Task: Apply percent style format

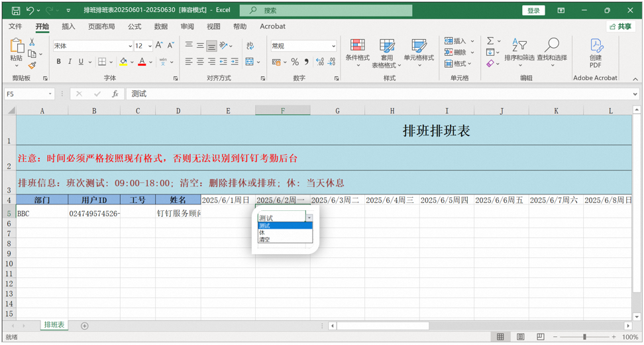Action: click(x=295, y=62)
